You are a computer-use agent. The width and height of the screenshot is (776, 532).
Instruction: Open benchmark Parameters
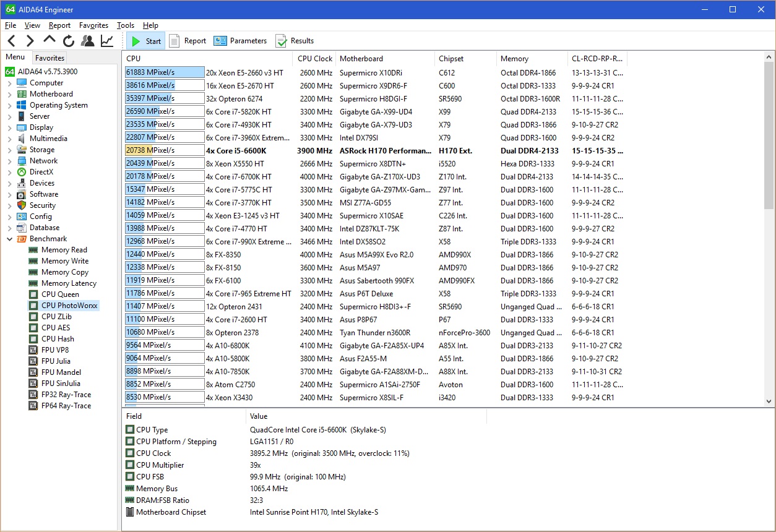[240, 41]
